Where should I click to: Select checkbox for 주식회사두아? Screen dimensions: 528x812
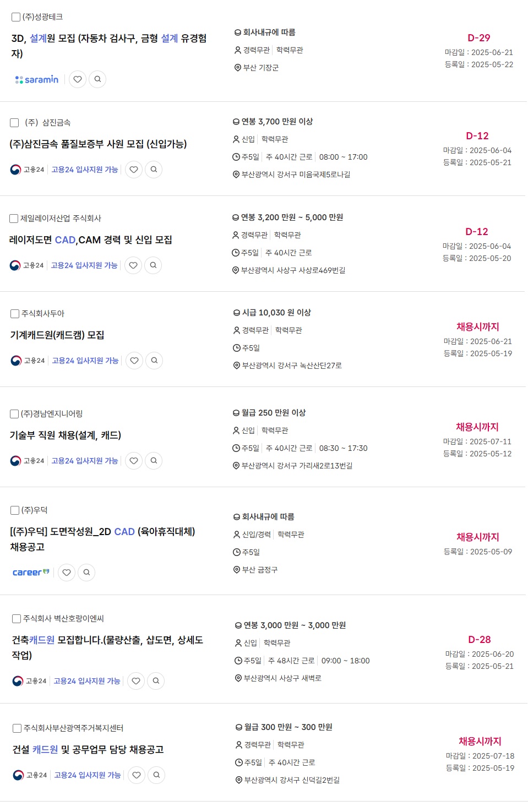pyautogui.click(x=15, y=314)
